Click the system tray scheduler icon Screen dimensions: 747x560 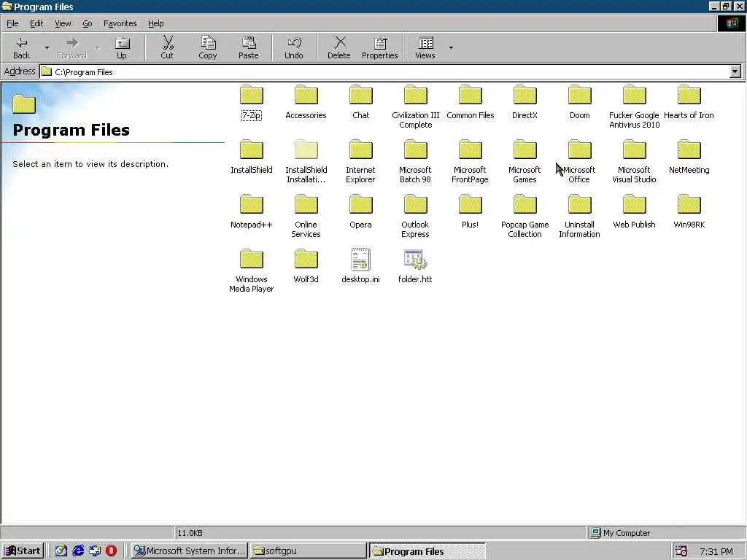coord(681,551)
